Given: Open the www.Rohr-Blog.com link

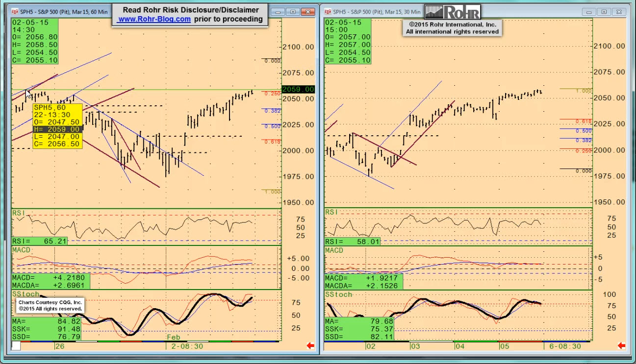Looking at the screenshot, I should click(x=154, y=19).
